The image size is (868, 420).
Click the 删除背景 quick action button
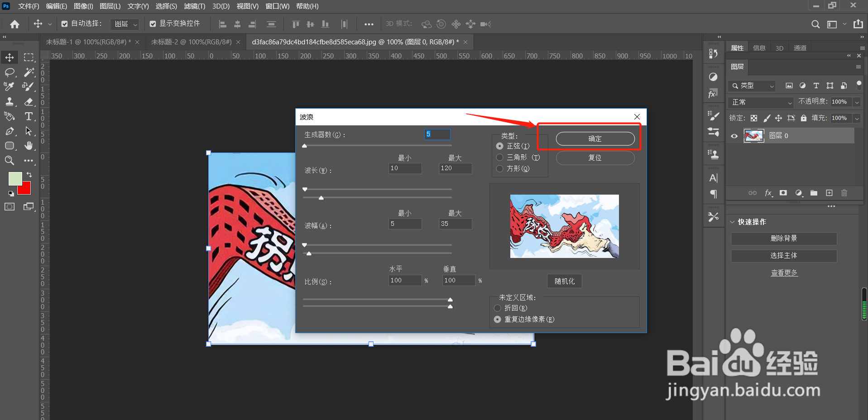(784, 239)
